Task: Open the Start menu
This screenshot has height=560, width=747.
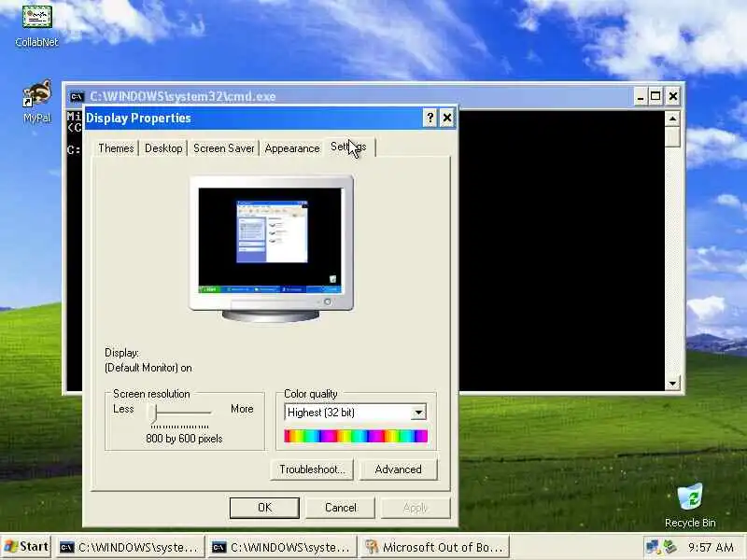Action: pyautogui.click(x=26, y=547)
